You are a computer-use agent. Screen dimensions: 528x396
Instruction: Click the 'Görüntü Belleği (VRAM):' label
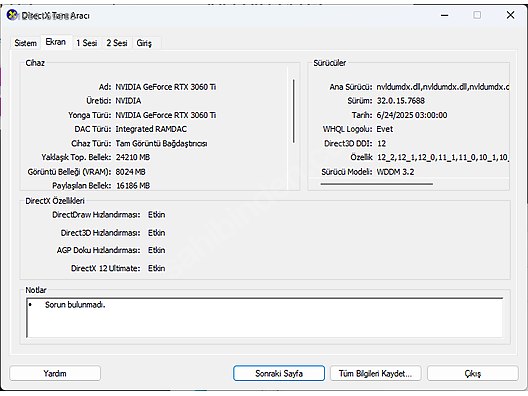[x=69, y=172]
